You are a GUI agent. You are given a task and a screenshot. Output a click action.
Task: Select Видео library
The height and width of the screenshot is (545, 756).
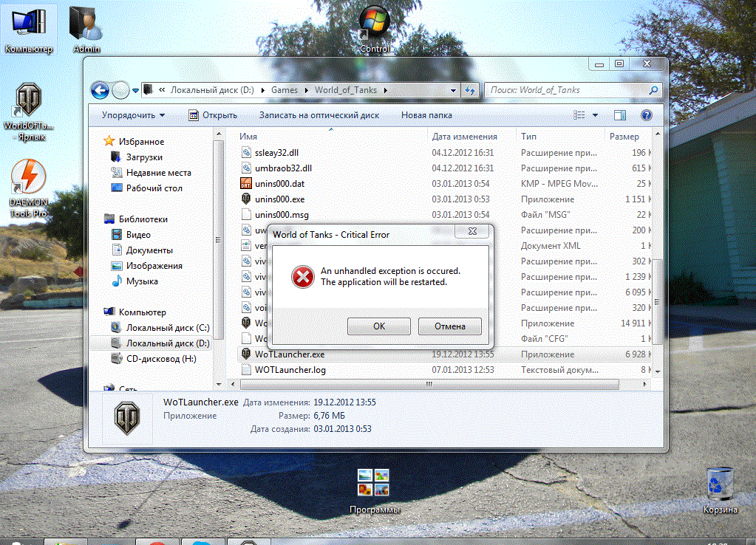click(131, 235)
